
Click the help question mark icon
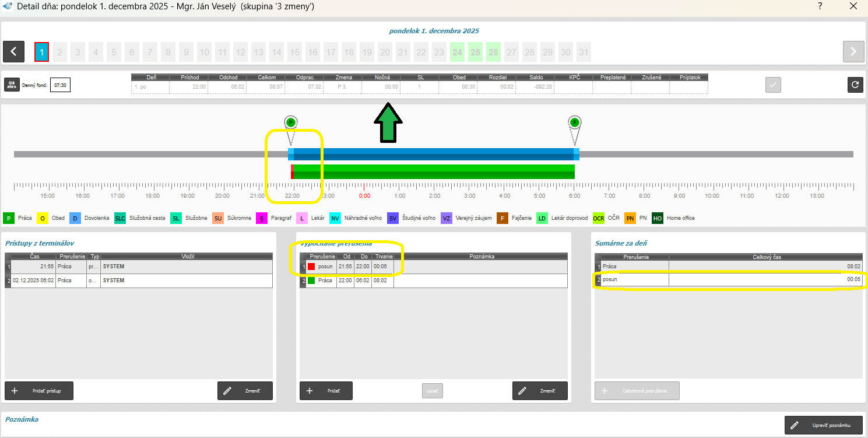coord(820,7)
